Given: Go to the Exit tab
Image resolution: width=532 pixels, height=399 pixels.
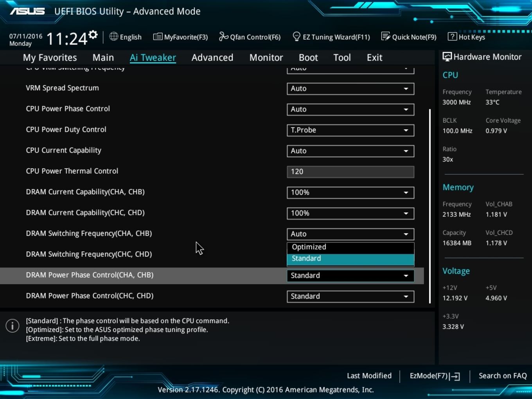Looking at the screenshot, I should pos(374,58).
